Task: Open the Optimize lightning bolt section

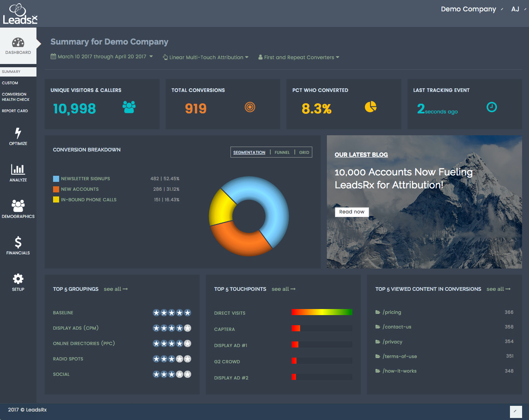Action: pyautogui.click(x=18, y=133)
